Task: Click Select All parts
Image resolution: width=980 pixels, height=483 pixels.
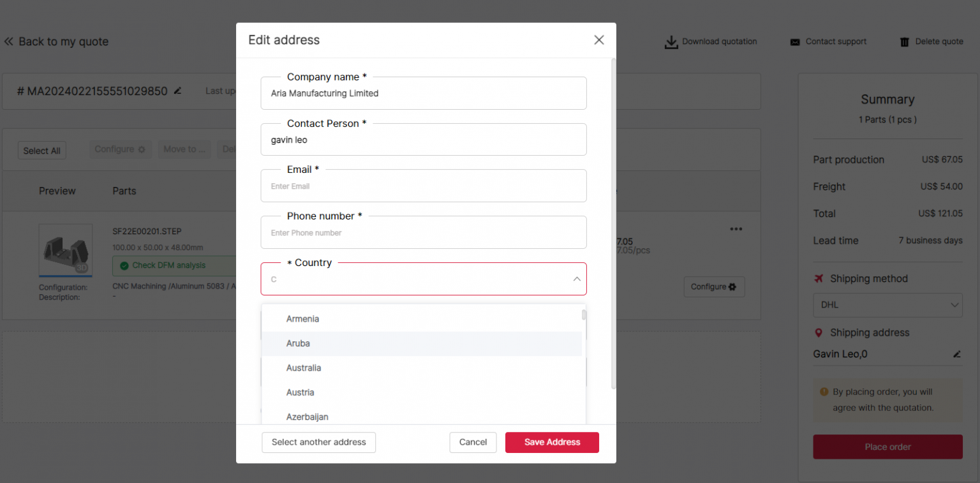Action: 41,150
